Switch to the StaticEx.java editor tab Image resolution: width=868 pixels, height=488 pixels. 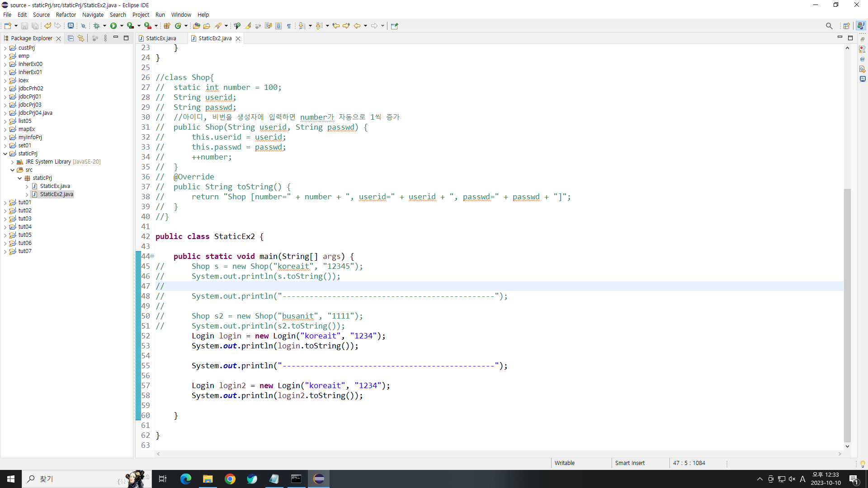tap(161, 38)
